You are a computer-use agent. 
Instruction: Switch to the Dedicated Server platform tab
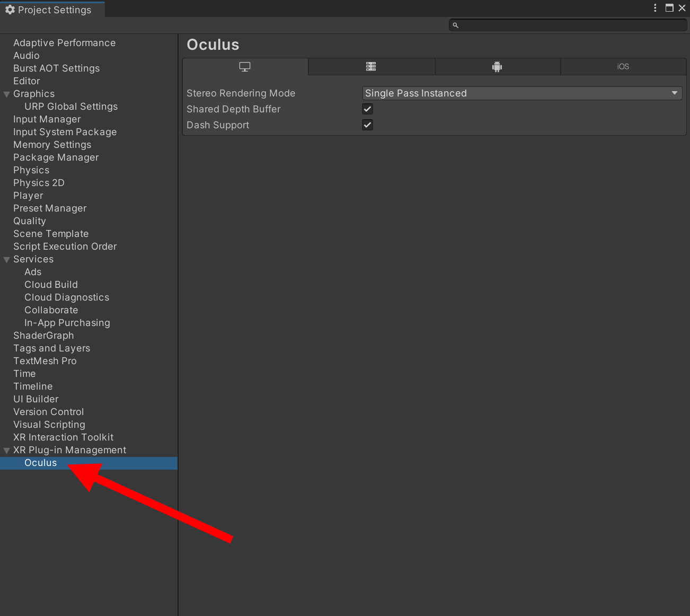coord(371,67)
